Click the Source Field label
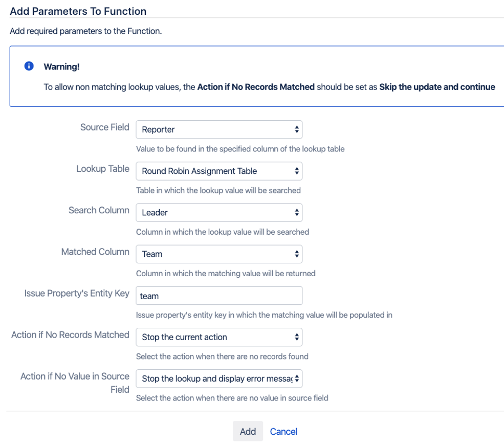The height and width of the screenshot is (446, 504). [x=104, y=127]
